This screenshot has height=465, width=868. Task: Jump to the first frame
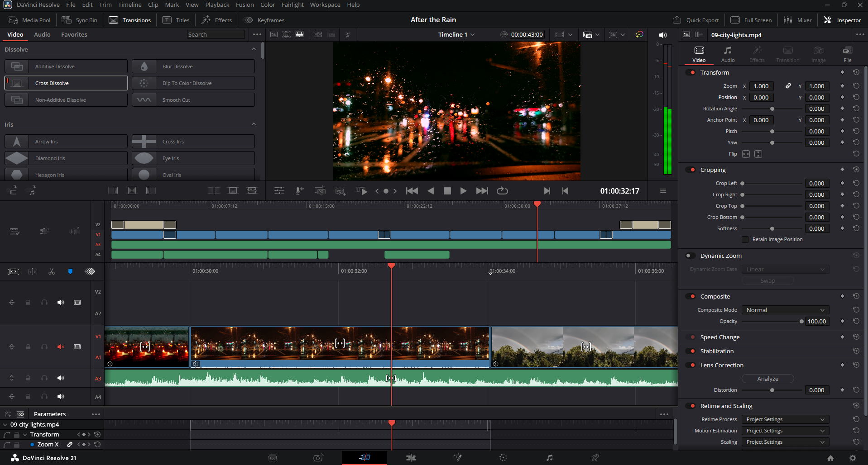click(412, 191)
